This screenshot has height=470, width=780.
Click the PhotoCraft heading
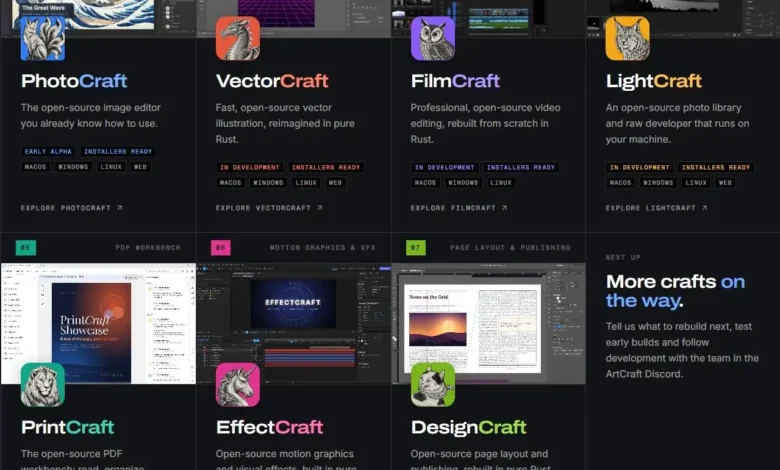click(74, 81)
